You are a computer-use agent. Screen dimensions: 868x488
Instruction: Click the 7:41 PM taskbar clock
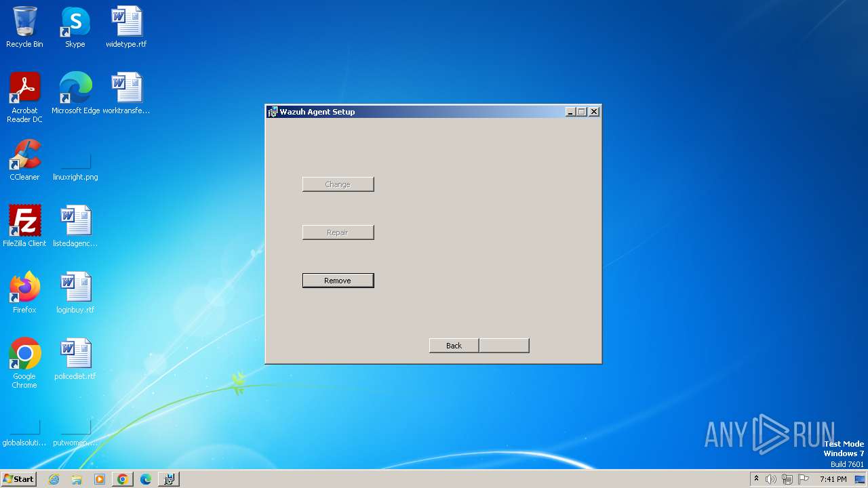(833, 479)
